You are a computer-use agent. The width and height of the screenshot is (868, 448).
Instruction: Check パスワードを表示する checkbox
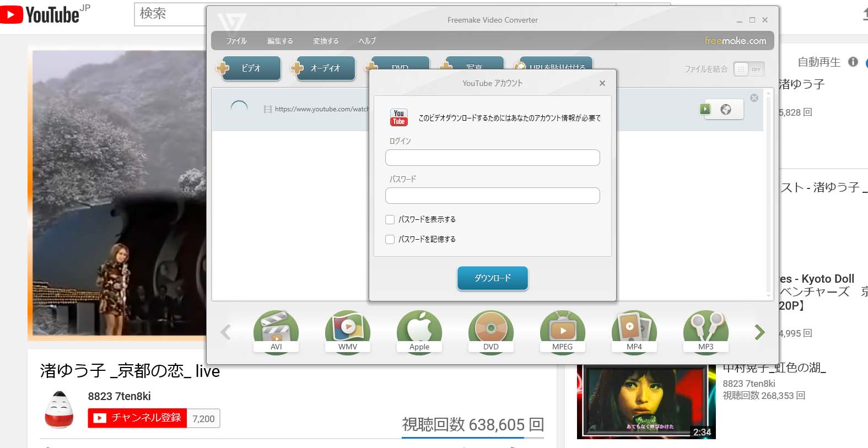tap(390, 219)
